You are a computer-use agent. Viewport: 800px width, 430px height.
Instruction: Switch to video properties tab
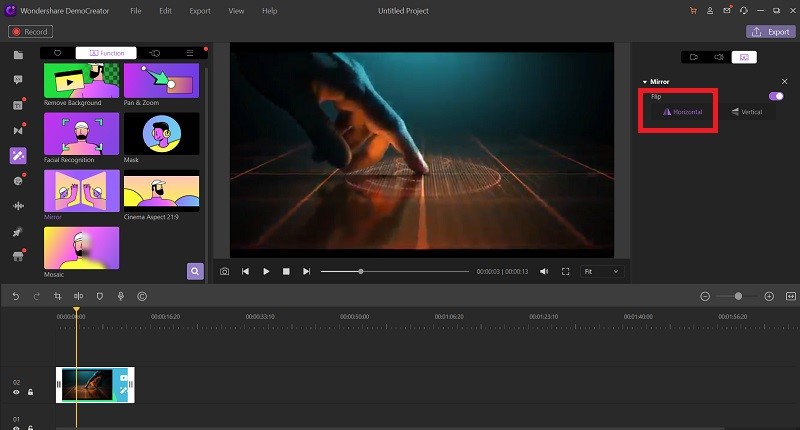[x=694, y=57]
